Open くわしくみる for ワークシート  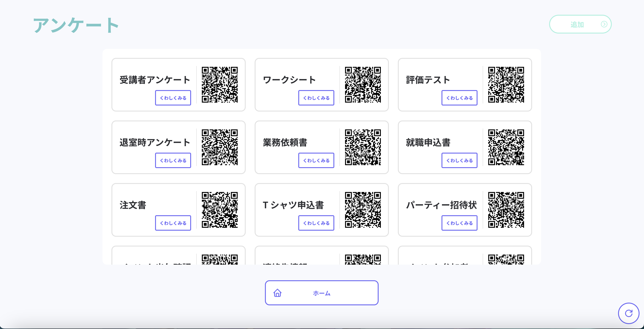click(x=316, y=98)
